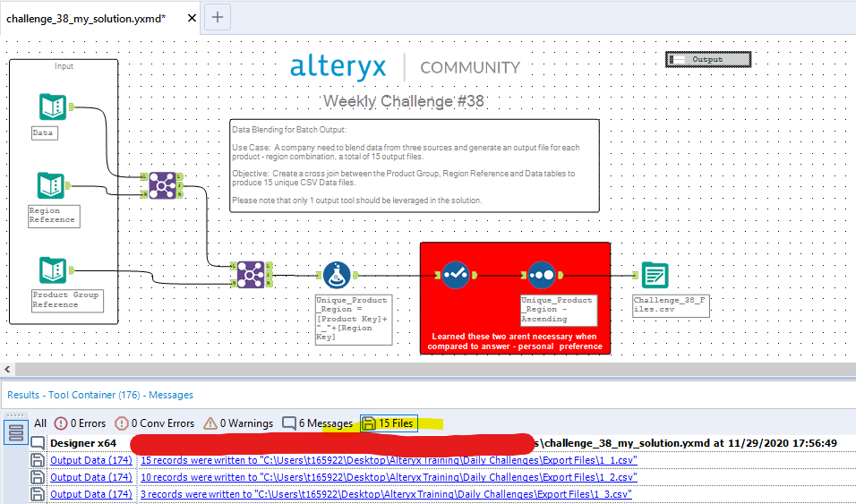856x504 pixels.
Task: Select the Output Data tool icon
Action: (655, 275)
